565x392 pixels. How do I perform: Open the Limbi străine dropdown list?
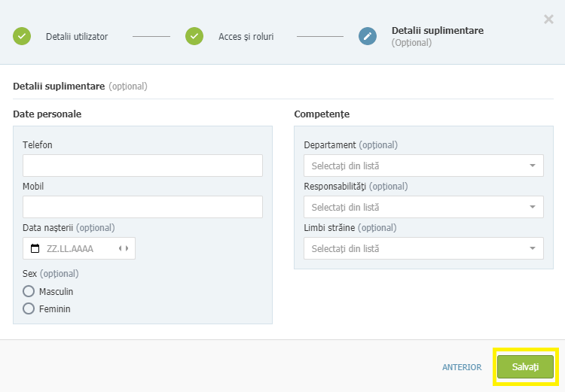pos(423,248)
